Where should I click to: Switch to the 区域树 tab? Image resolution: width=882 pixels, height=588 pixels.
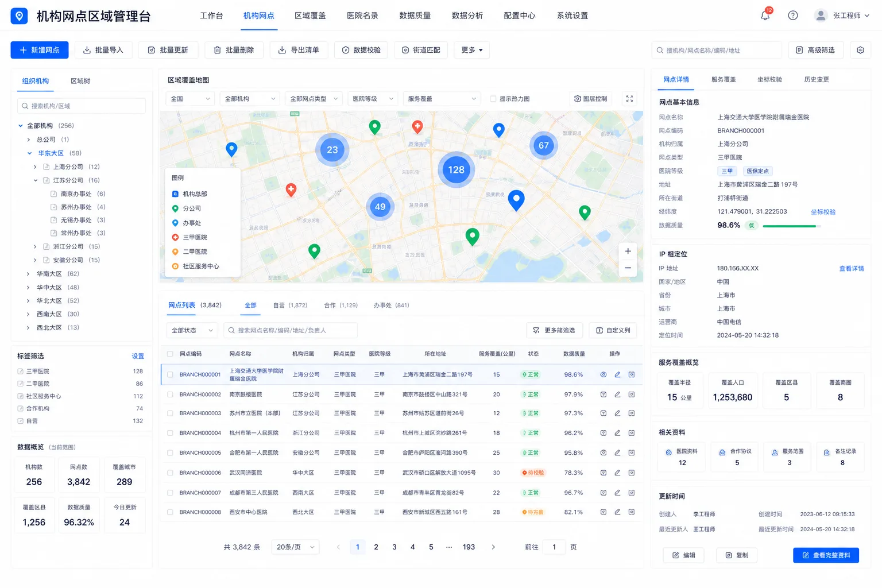(80, 81)
